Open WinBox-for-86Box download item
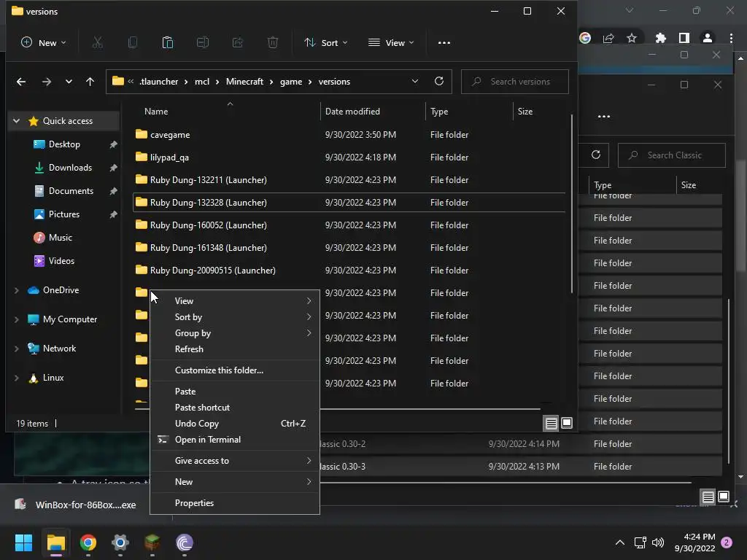 point(75,505)
